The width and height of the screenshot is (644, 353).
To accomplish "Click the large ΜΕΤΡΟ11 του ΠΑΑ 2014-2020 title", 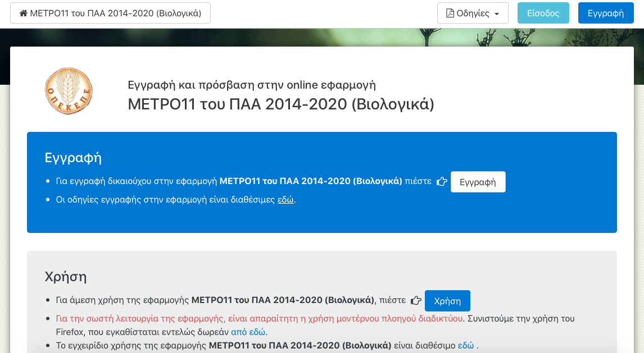I will click(281, 104).
